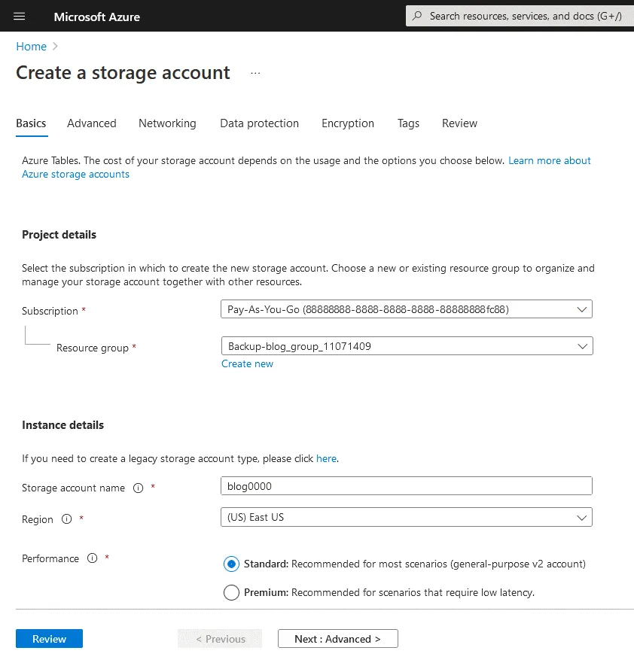Click the Storage account name text field

click(406, 486)
